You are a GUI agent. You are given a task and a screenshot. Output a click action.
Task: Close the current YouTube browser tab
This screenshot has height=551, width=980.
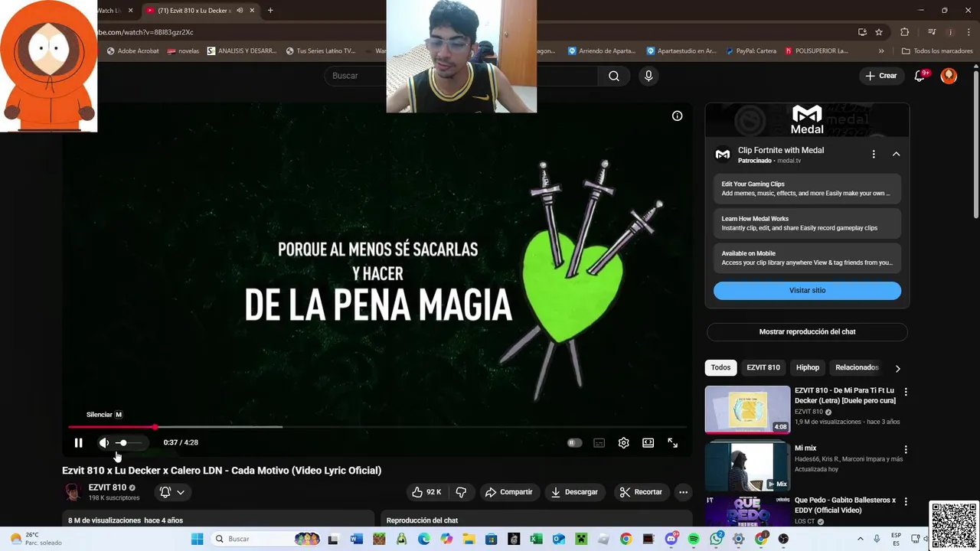(252, 11)
